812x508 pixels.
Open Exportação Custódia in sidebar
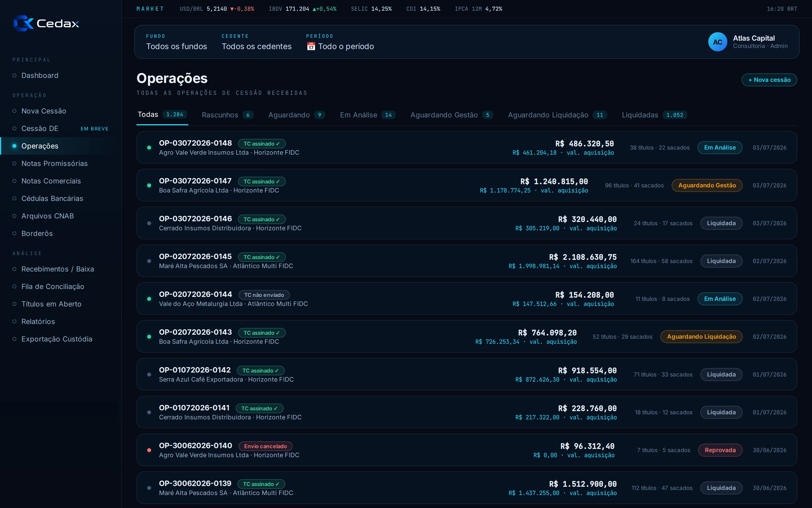[60, 339]
